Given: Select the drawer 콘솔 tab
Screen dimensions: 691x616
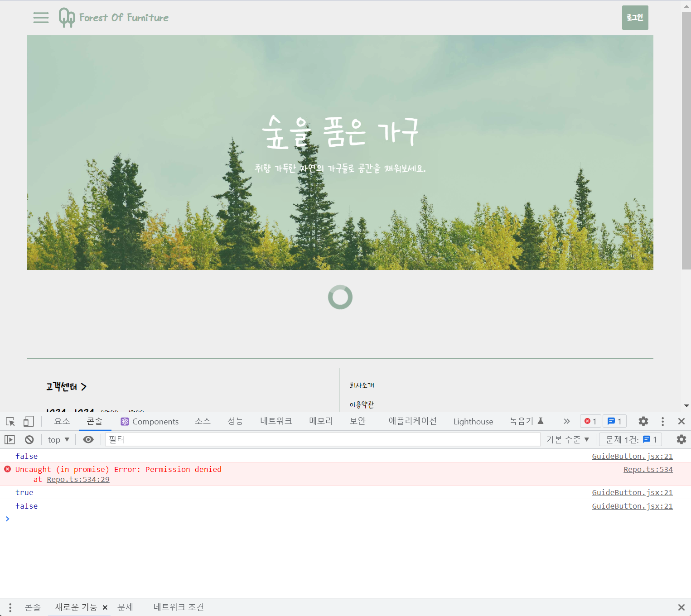Looking at the screenshot, I should pos(33,607).
